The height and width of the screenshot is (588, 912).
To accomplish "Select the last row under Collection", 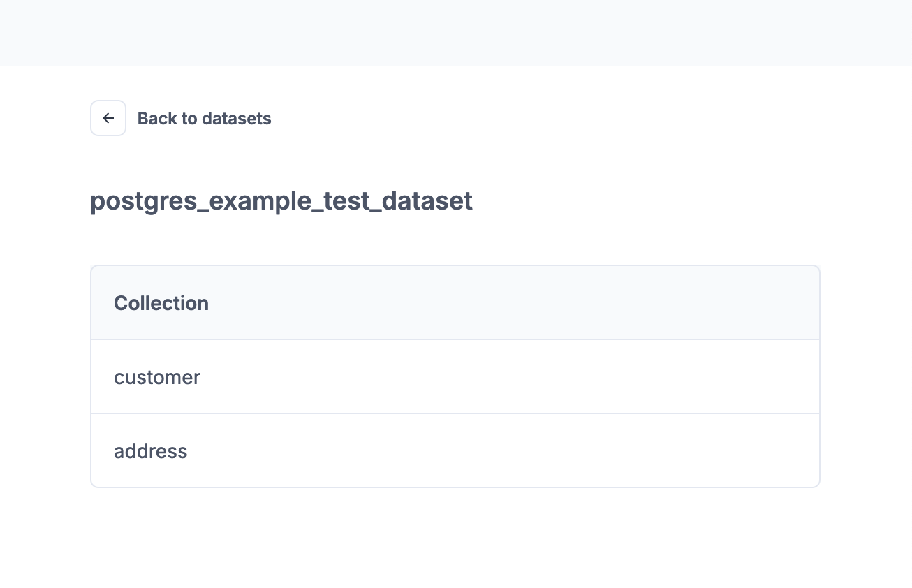I will [x=455, y=451].
